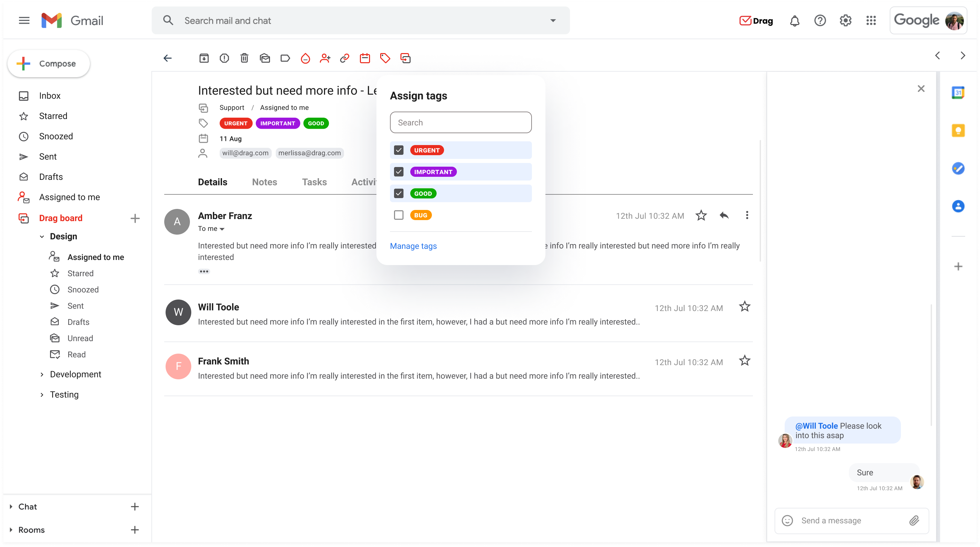The image size is (980, 547).
Task: Click the Compose button
Action: [49, 64]
